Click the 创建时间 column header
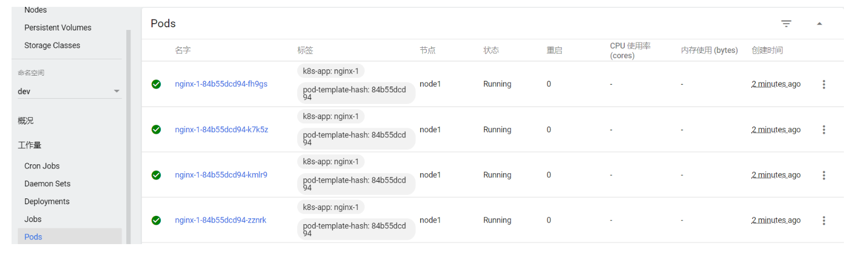Screen dimensions: 868x263 (x=767, y=50)
